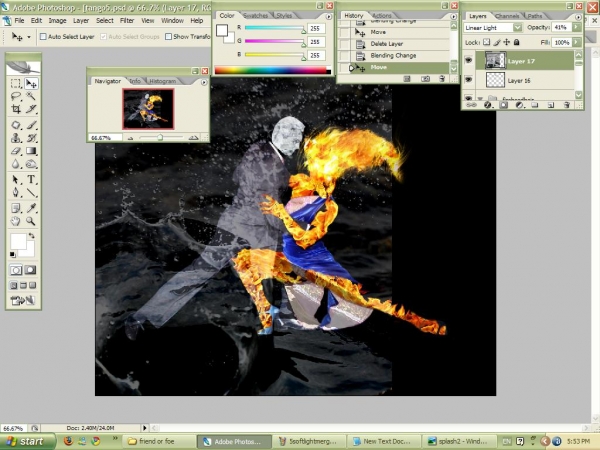Create new snapshot in History panel
This screenshot has width=600, height=450.
pyautogui.click(x=425, y=79)
